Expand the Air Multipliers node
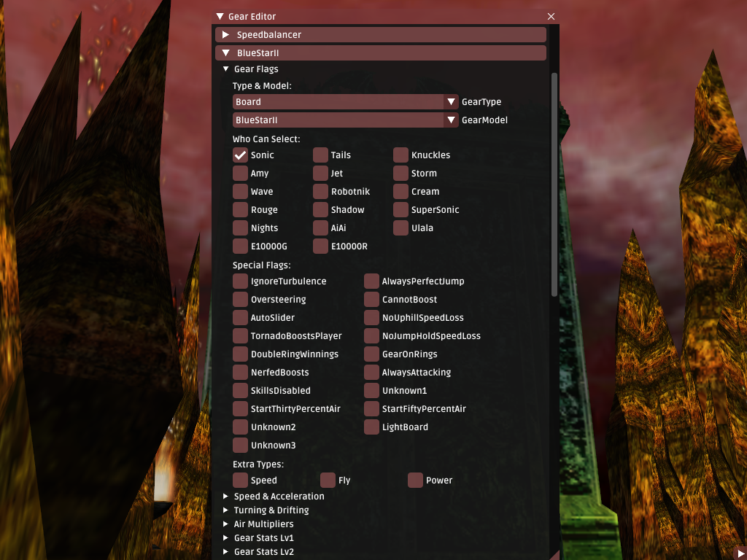 tap(226, 524)
